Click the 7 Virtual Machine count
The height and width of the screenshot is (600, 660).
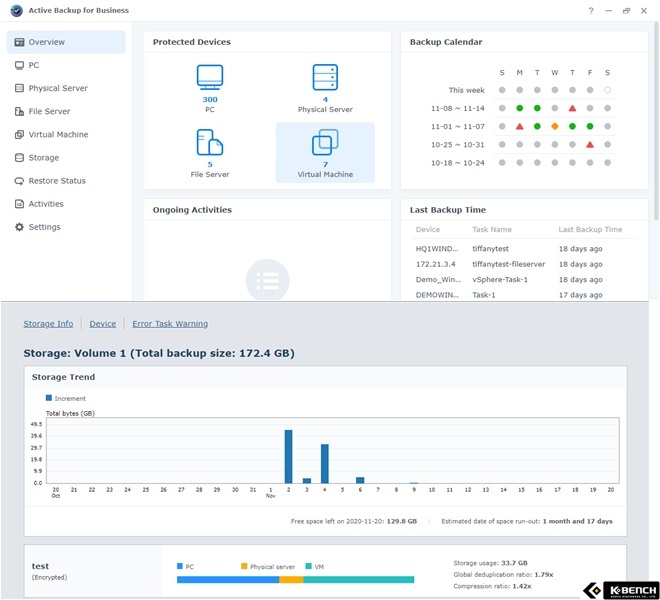tap(325, 165)
